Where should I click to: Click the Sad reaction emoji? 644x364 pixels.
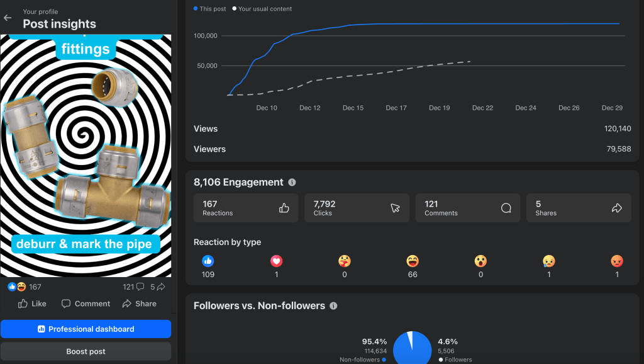click(x=549, y=261)
